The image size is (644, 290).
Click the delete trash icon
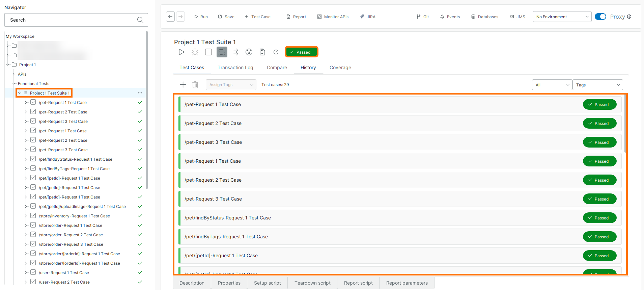195,85
